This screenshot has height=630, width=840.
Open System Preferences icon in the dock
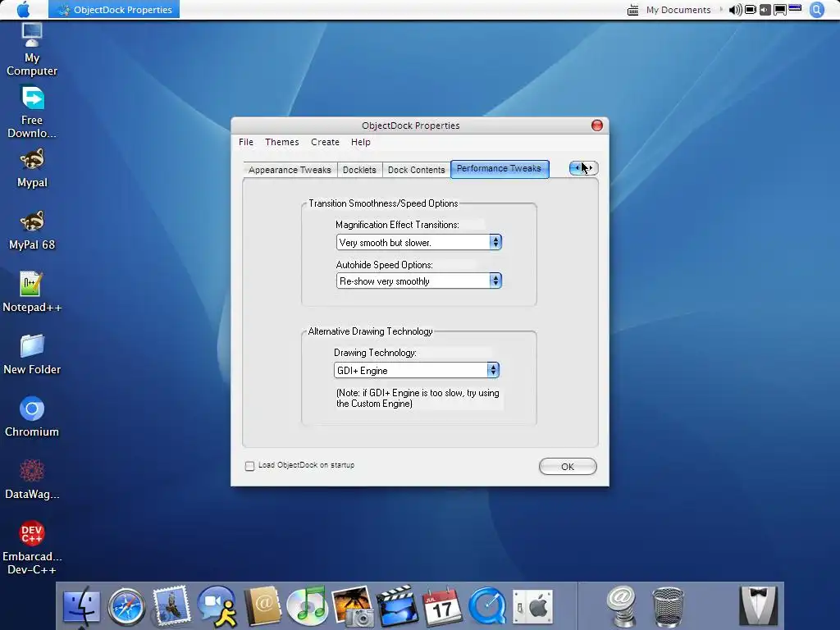(x=532, y=606)
